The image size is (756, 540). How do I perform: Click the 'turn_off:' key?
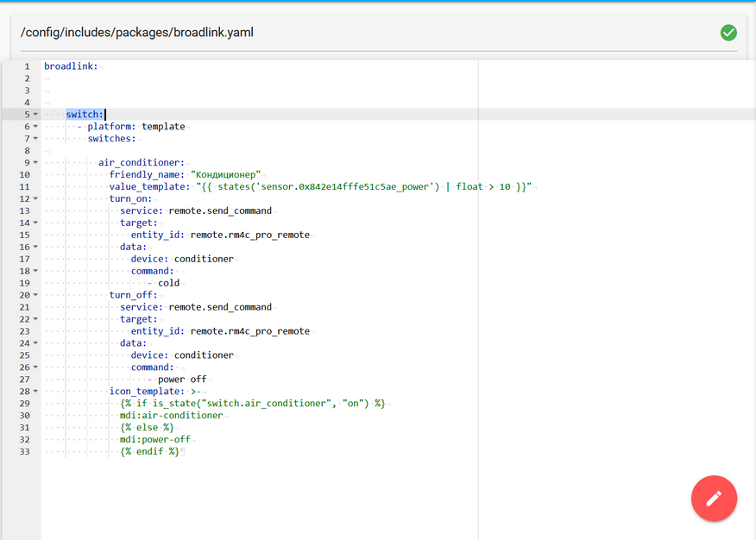pos(134,295)
